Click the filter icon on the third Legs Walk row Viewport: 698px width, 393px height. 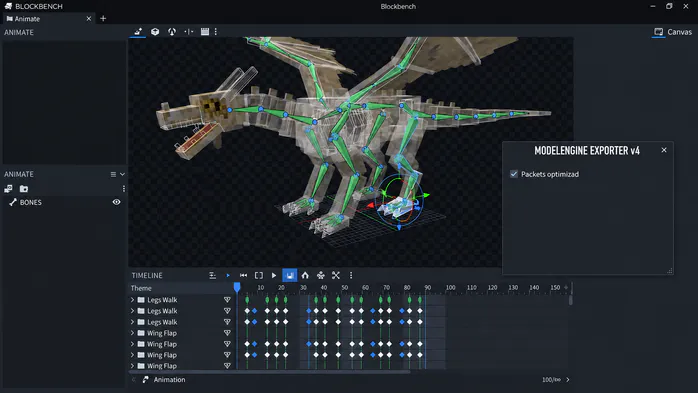pos(227,322)
